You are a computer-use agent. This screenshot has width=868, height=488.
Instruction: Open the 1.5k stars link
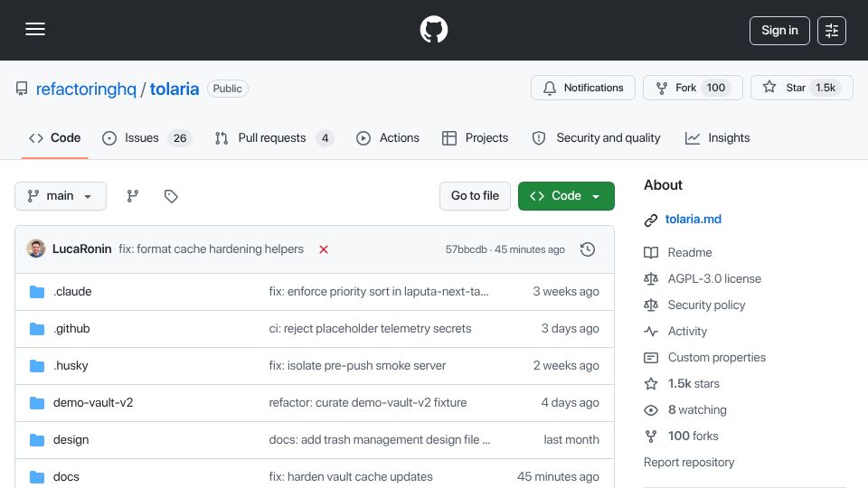693,383
